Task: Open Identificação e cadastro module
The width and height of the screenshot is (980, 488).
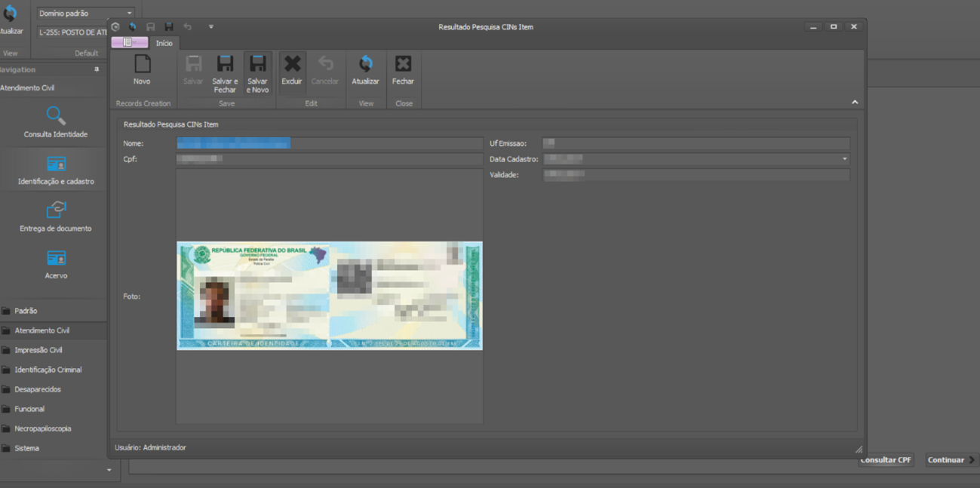Action: point(56,170)
